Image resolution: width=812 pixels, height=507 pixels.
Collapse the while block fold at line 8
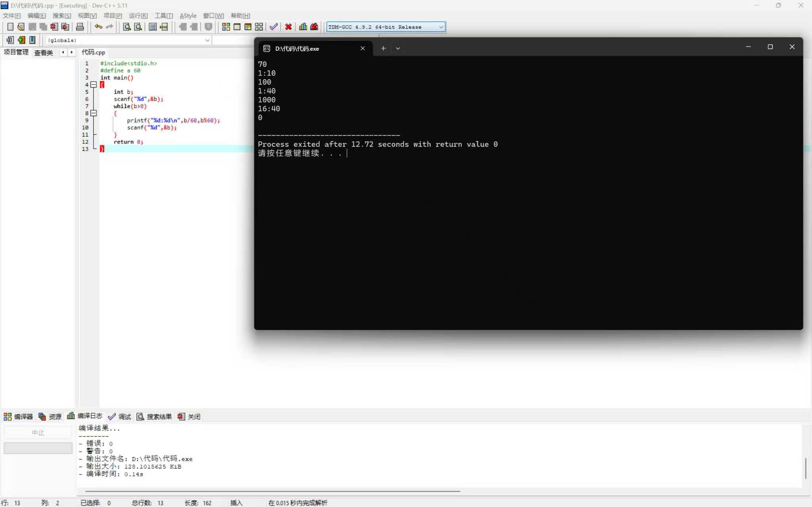(x=94, y=113)
